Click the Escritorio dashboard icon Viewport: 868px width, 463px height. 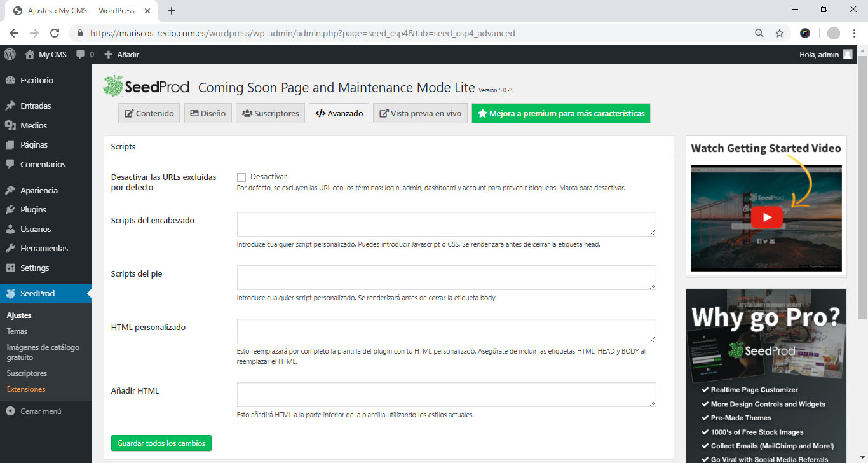click(x=10, y=80)
